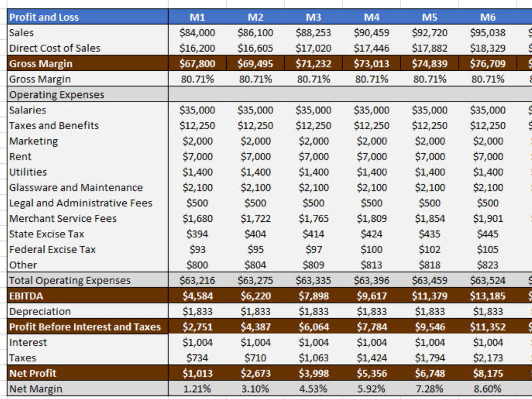This screenshot has width=532, height=399.
Task: Select M2 Salaries value $35,000
Action: tap(255, 110)
